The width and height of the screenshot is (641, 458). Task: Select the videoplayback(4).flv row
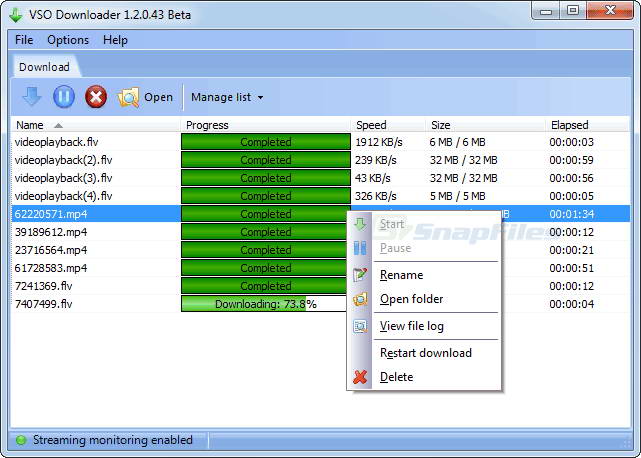click(320, 196)
